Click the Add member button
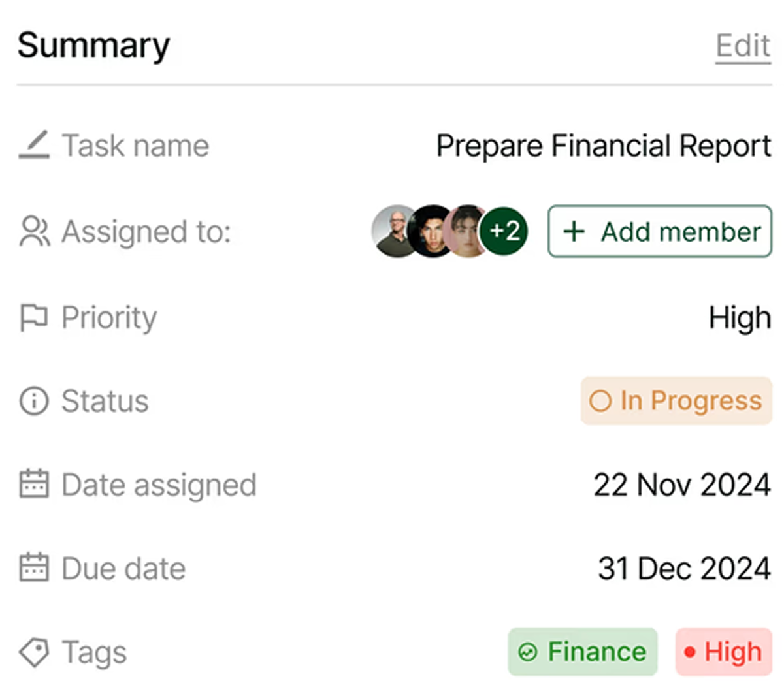Viewport: 784px width, 700px height. pos(660,231)
